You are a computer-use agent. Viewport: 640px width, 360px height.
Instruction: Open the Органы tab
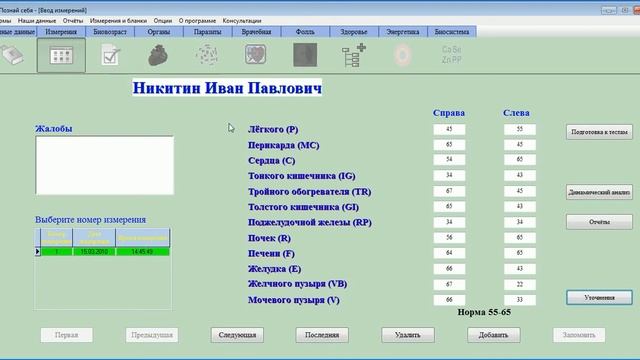(159, 31)
